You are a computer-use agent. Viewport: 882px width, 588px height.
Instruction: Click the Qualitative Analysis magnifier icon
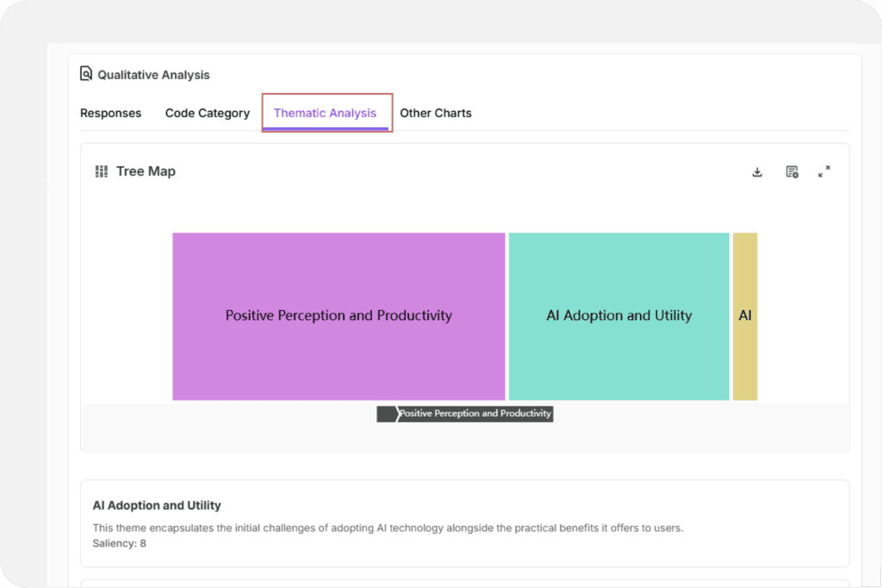(86, 74)
